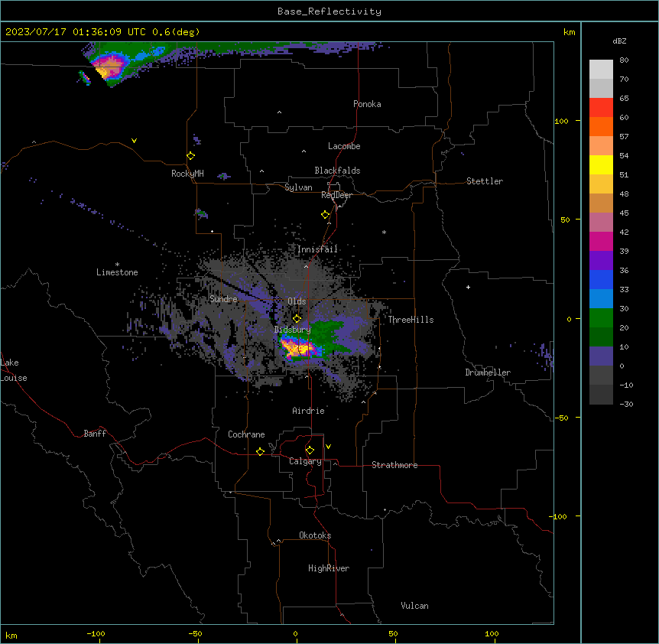Click the Sylvan label
Image resolution: width=659 pixels, height=644 pixels.
click(x=298, y=187)
